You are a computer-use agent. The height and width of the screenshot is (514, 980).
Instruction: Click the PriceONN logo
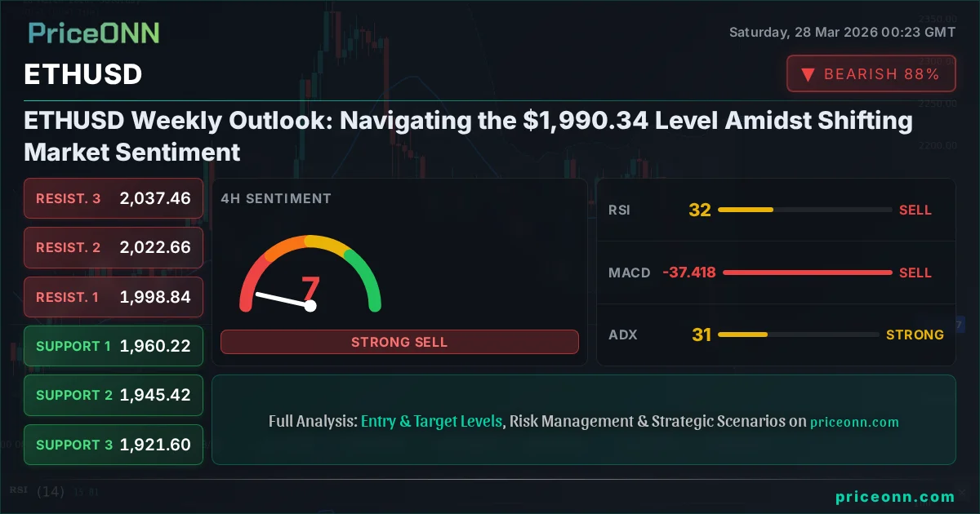click(x=92, y=34)
